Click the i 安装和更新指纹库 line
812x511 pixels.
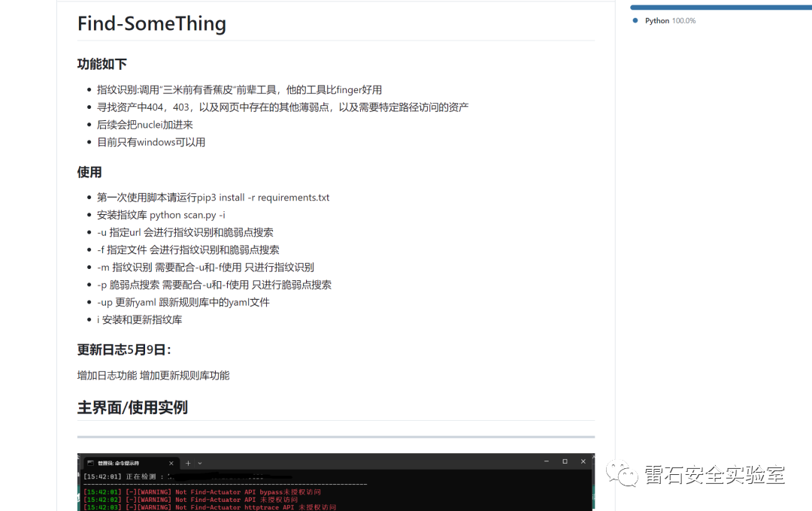point(139,320)
